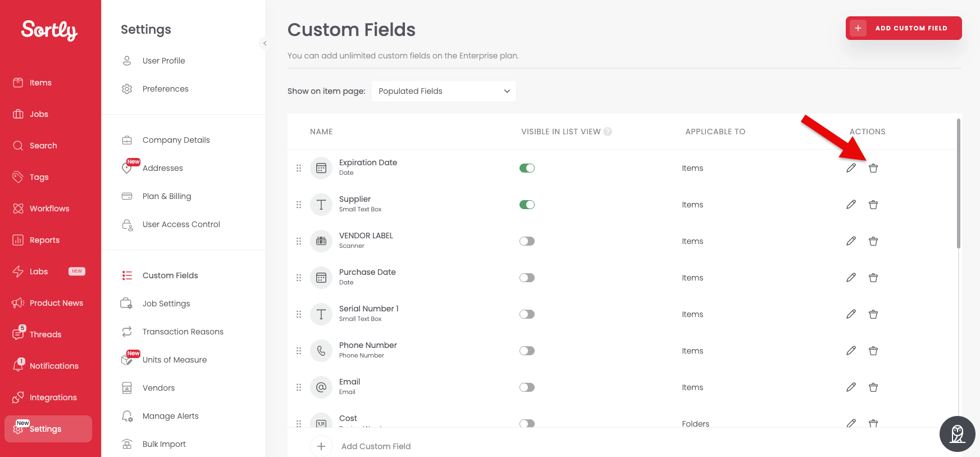Screen dimensions: 980x457
Task: Edit the Serial Number 1 field
Action: click(851, 314)
